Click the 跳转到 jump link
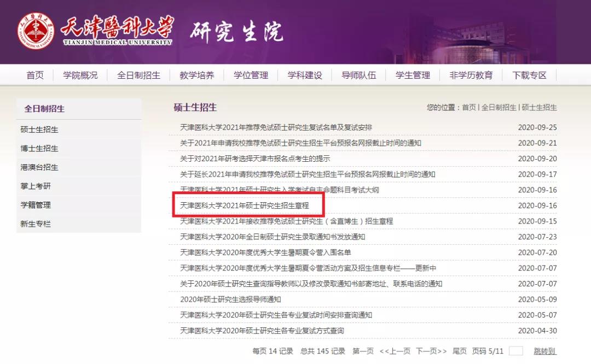 [544, 351]
